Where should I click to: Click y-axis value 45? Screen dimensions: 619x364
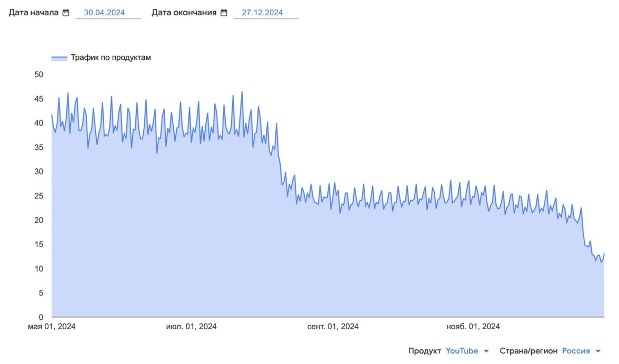pos(39,99)
